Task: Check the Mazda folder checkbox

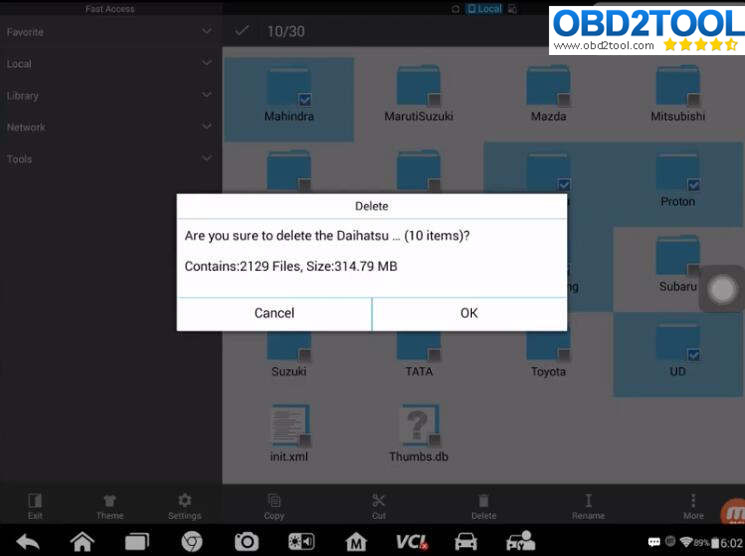Action: 564,100
